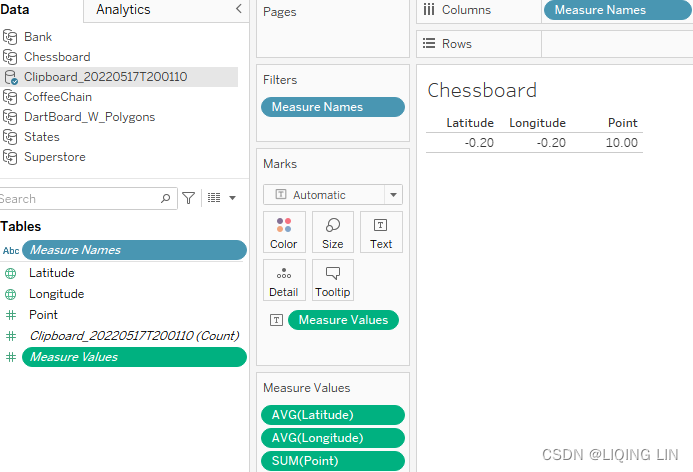Select the Chessboard data source
The width and height of the screenshot is (693, 472).
click(x=57, y=57)
